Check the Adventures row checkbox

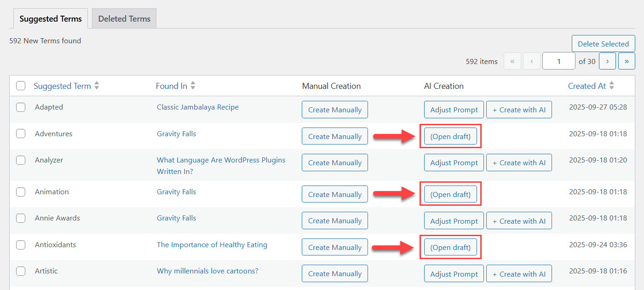(x=21, y=133)
